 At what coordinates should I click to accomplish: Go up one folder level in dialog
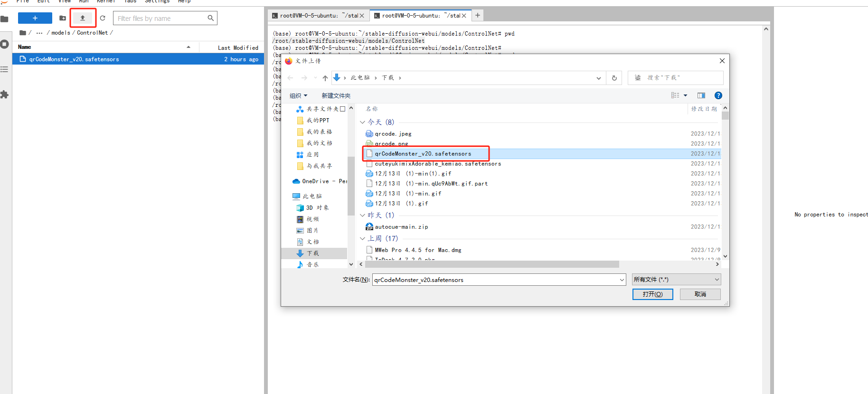point(325,78)
